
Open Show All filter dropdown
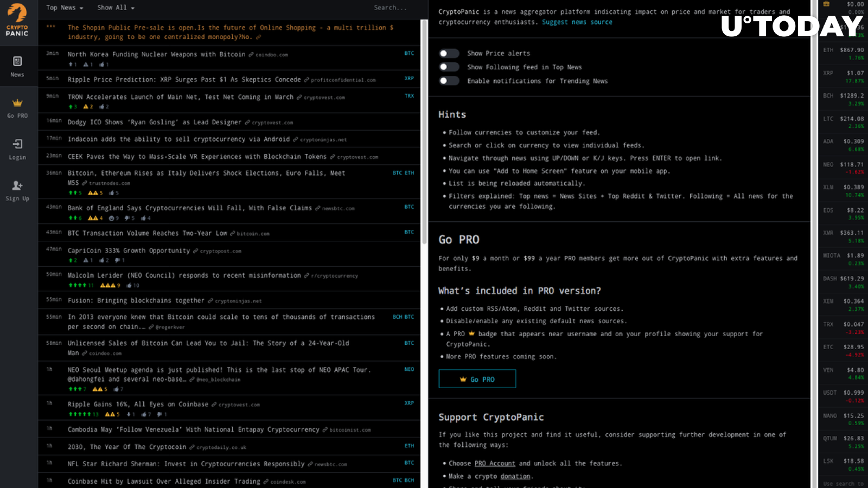click(116, 8)
